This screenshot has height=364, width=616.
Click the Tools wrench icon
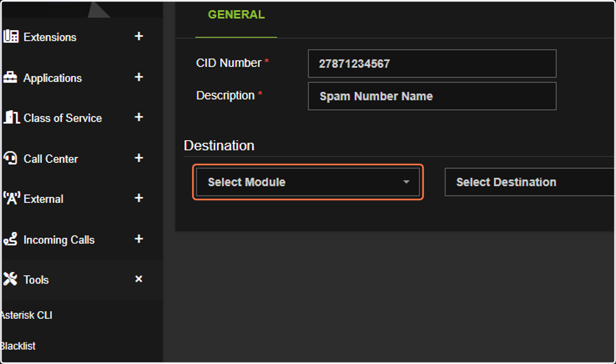(x=10, y=279)
